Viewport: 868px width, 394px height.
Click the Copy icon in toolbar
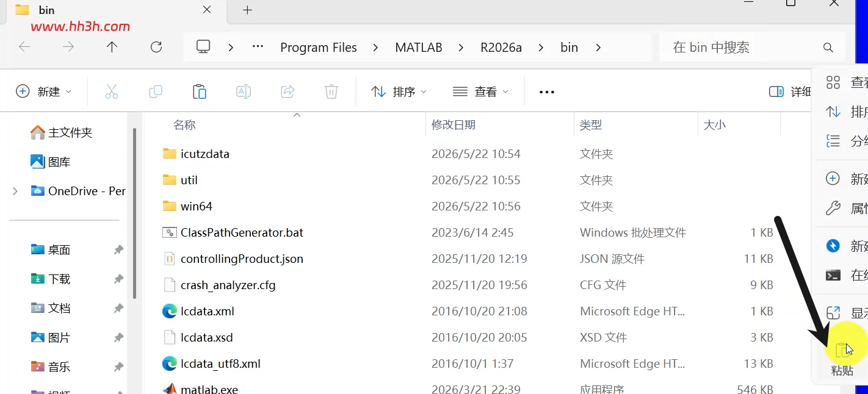156,91
